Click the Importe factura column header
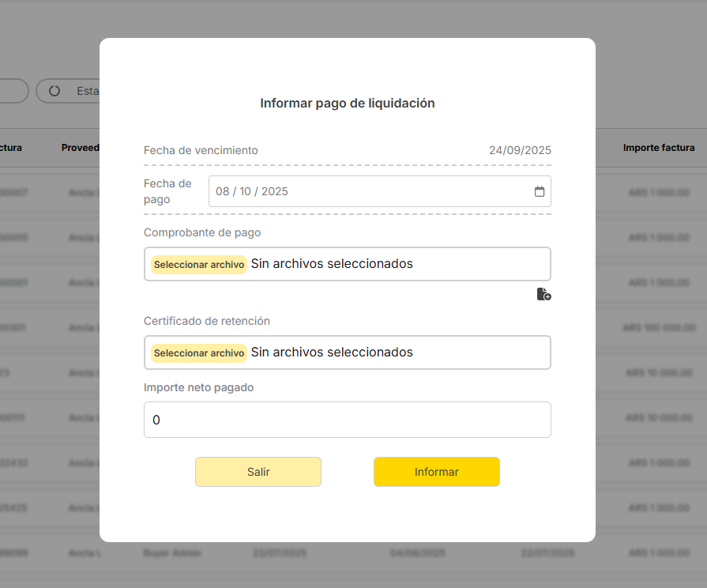The width and height of the screenshot is (707, 588). point(658,148)
